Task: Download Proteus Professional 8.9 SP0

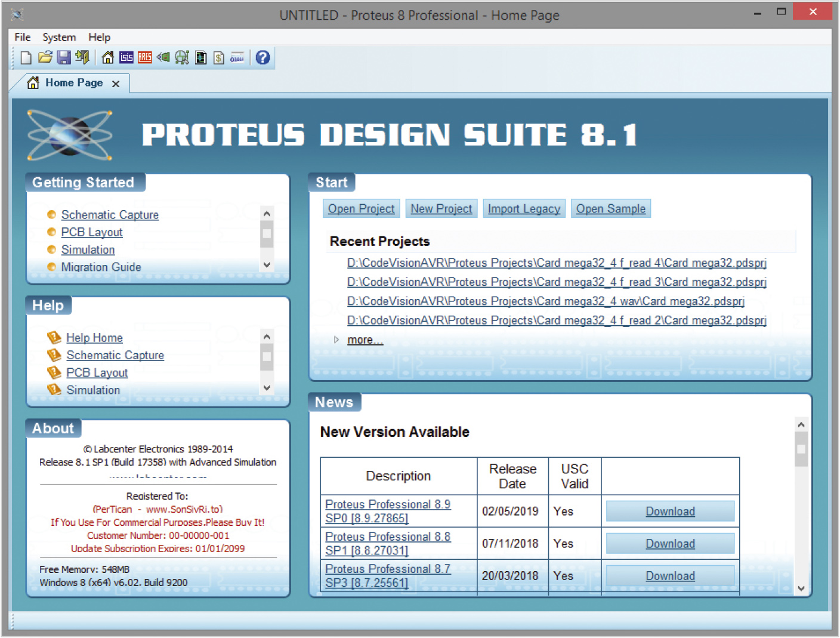Action: pos(670,511)
